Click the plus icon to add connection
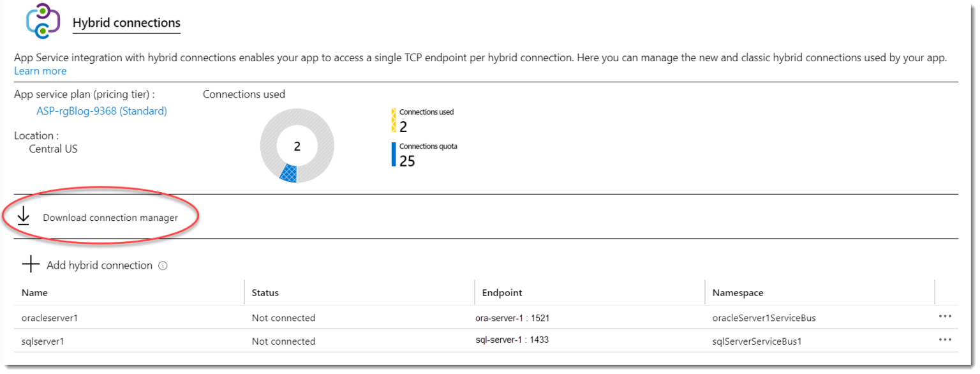 [x=30, y=264]
